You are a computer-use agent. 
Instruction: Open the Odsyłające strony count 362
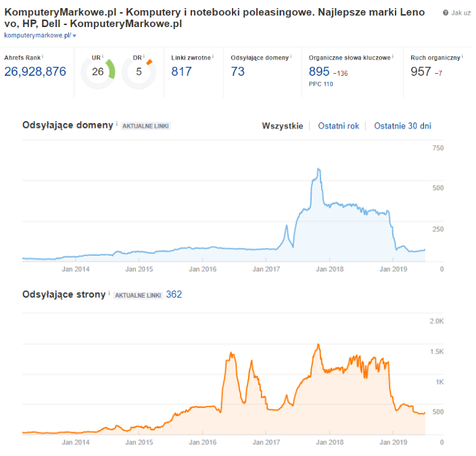174,294
